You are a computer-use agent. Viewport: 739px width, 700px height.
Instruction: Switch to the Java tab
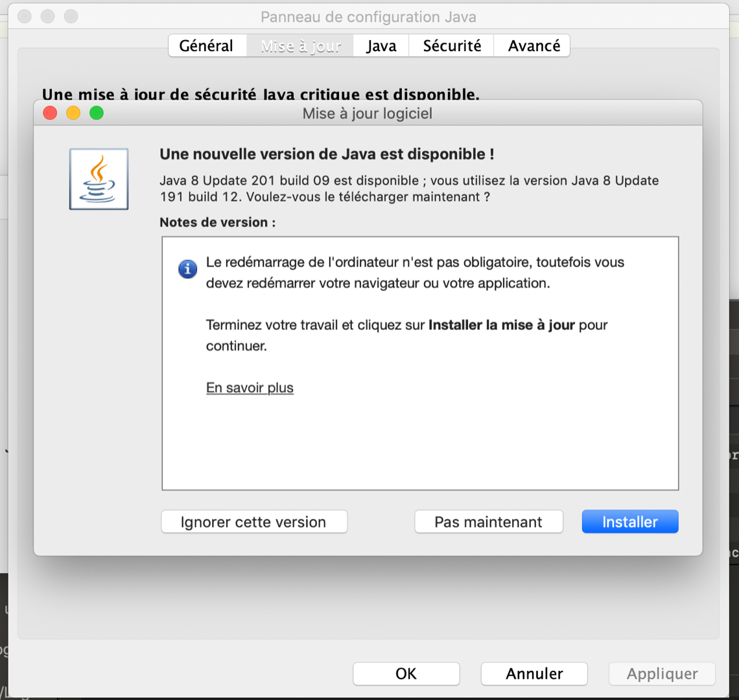[381, 46]
